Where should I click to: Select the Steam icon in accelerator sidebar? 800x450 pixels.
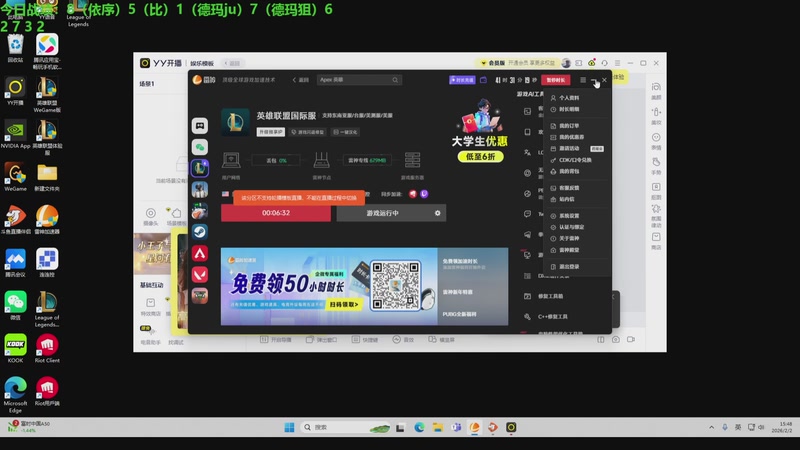(199, 232)
